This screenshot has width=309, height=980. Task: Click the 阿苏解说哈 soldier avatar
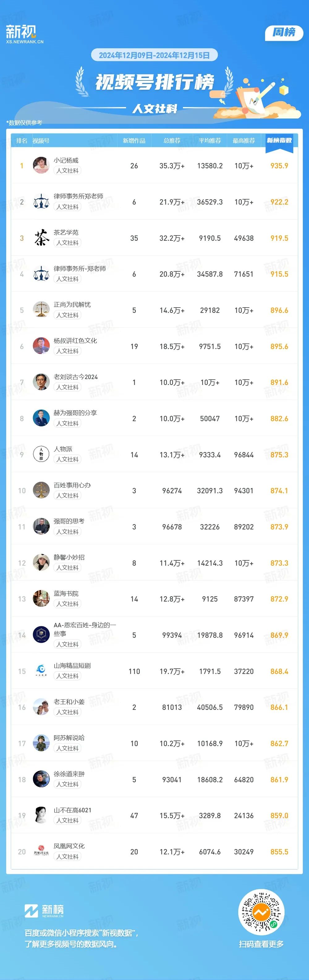[x=41, y=743]
